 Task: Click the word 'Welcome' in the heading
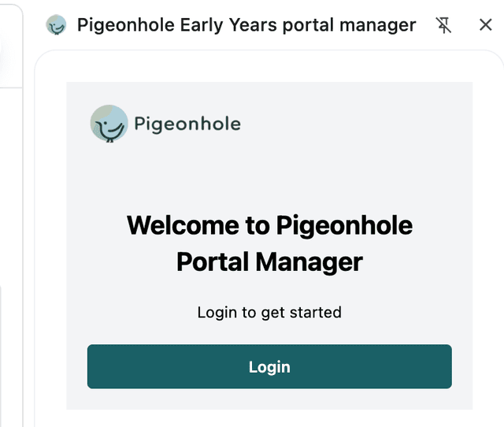pos(183,225)
